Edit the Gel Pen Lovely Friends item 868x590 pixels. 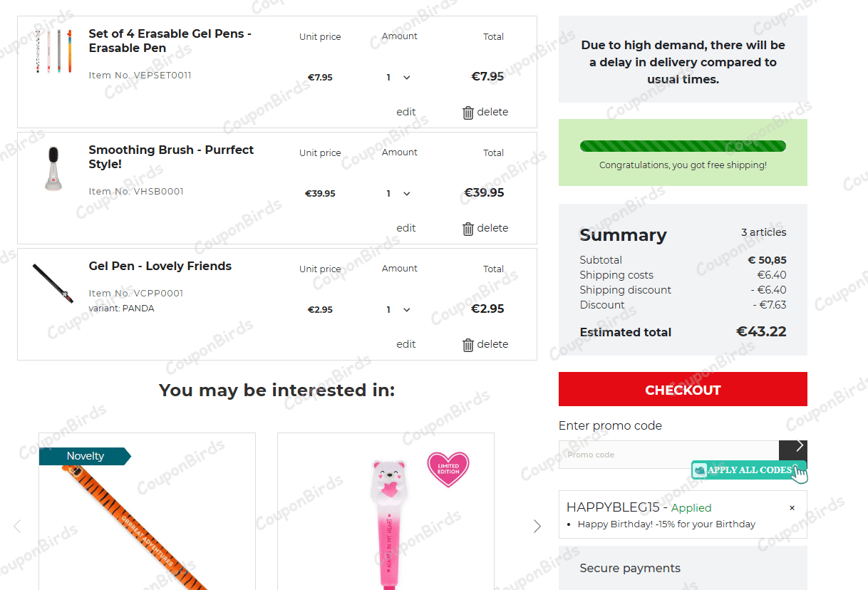click(x=406, y=344)
